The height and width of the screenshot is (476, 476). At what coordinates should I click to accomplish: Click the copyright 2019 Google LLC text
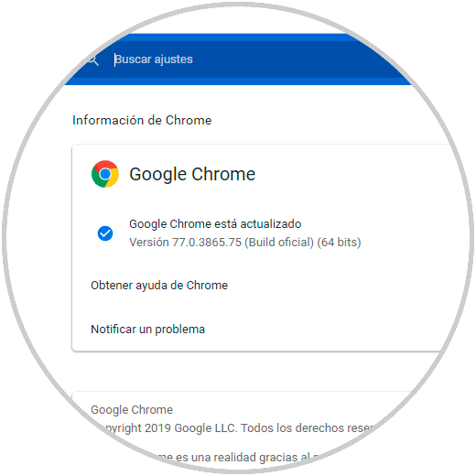[169, 428]
